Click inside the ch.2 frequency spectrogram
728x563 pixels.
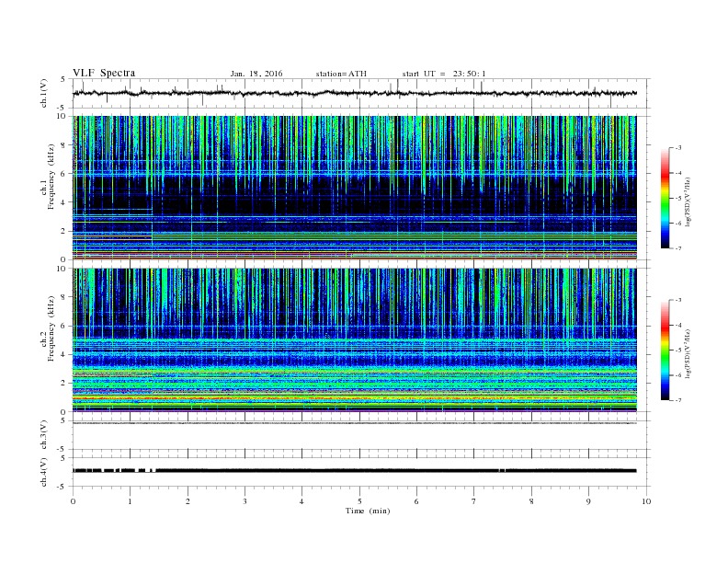click(355, 340)
